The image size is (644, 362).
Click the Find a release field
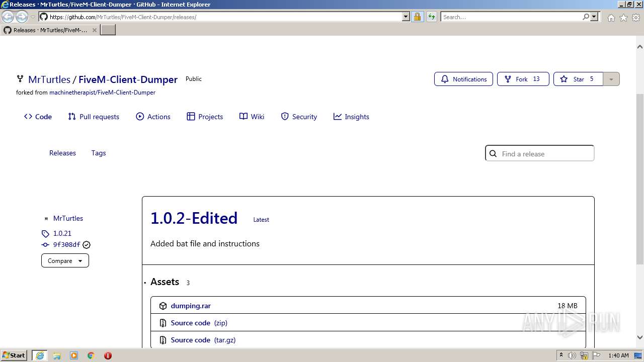[540, 153]
